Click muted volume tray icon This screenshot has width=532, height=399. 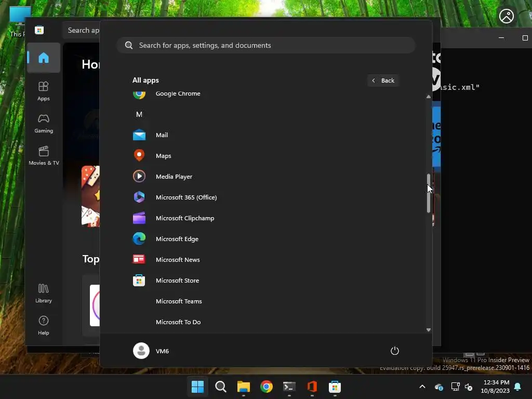click(469, 387)
